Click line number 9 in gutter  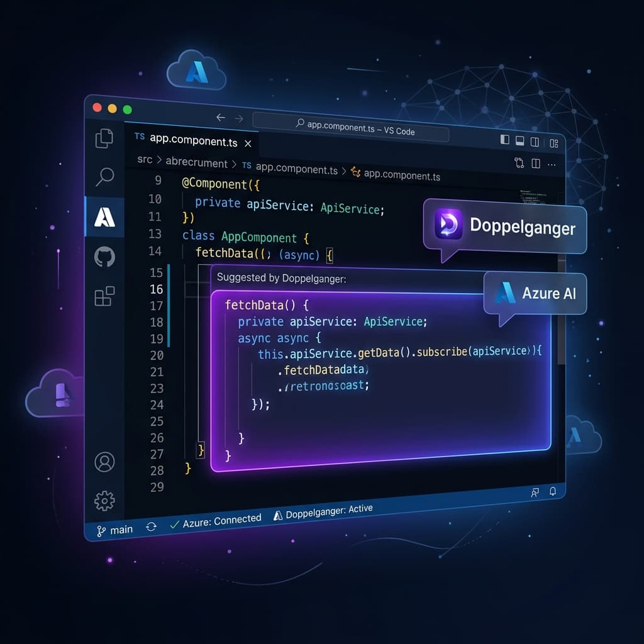(158, 180)
